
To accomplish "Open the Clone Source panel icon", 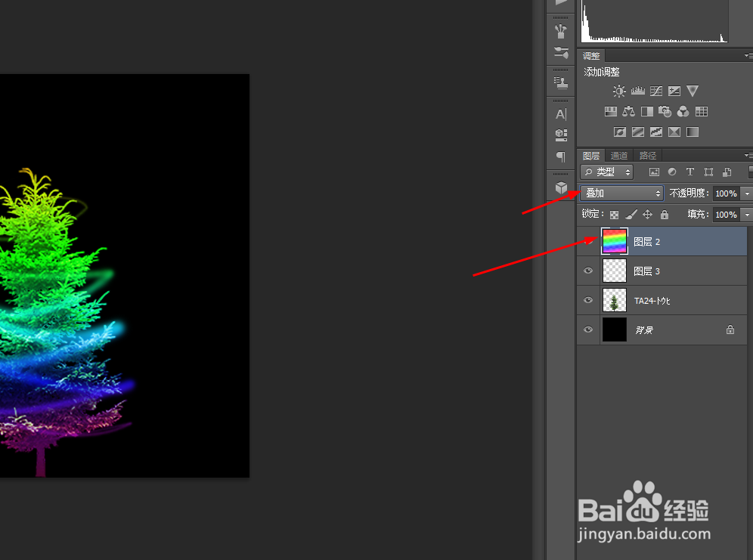I will [560, 82].
